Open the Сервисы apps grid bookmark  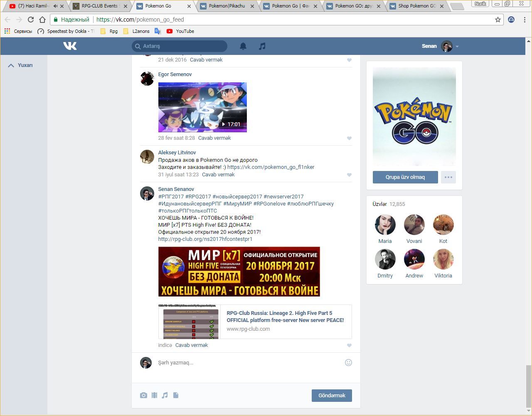click(x=18, y=31)
